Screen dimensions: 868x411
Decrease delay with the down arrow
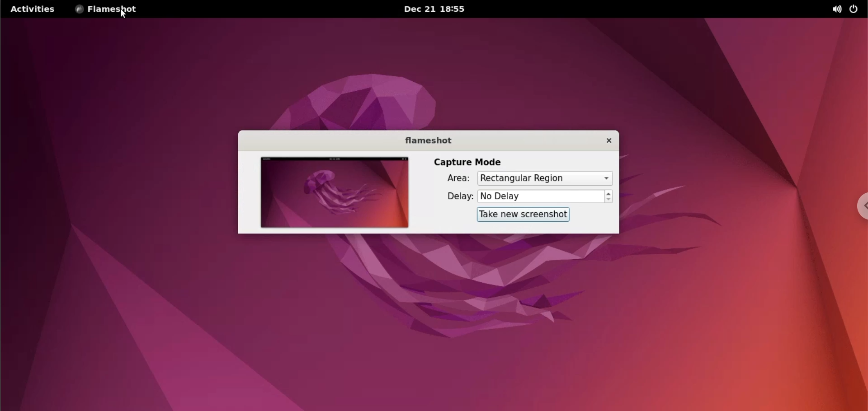click(609, 200)
